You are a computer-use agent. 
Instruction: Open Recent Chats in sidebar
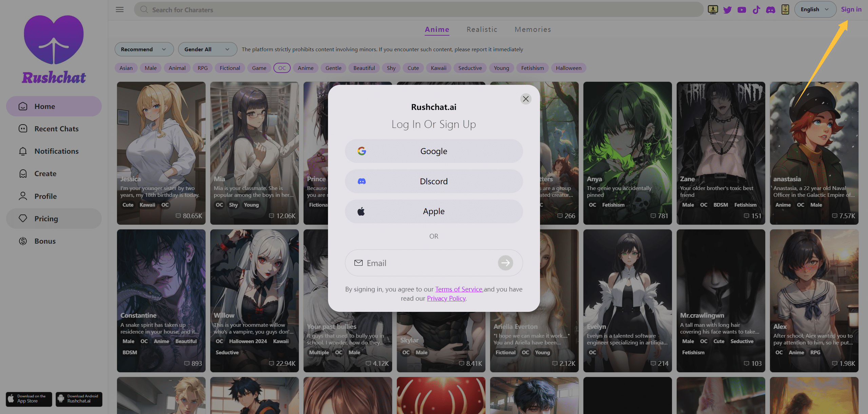[x=56, y=129]
